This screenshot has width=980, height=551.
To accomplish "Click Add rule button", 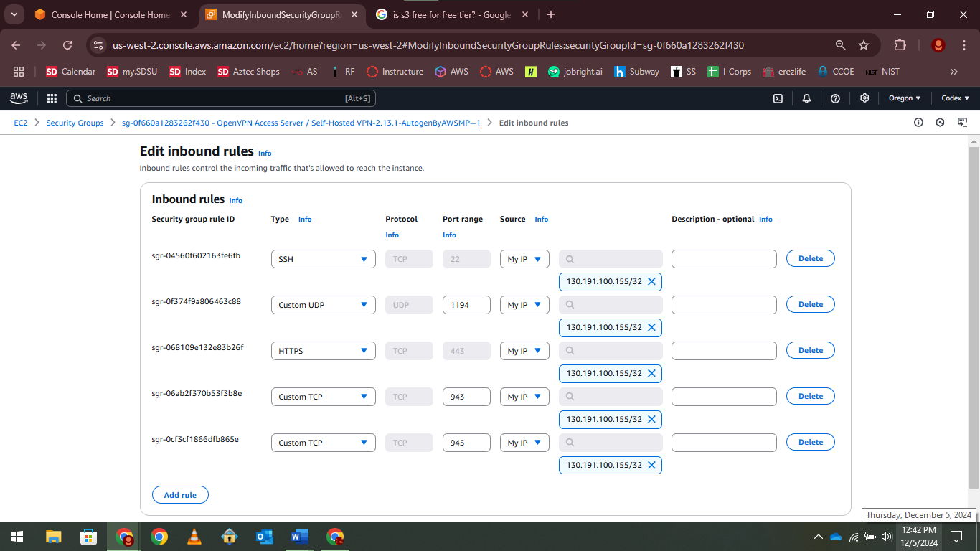I will (180, 495).
